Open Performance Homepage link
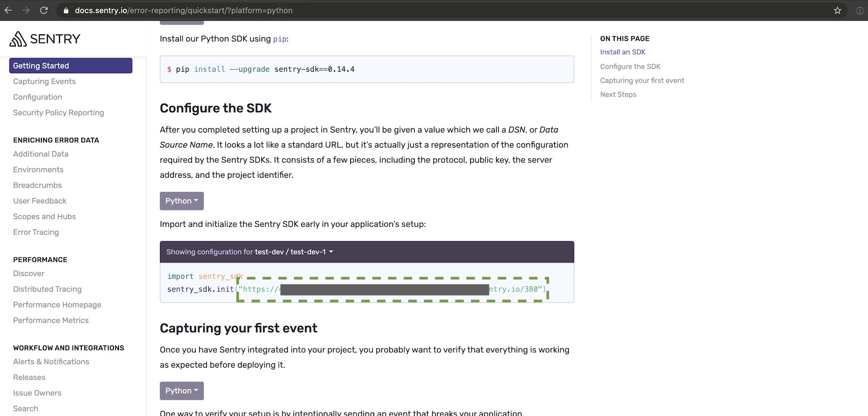868x416 pixels. click(57, 305)
